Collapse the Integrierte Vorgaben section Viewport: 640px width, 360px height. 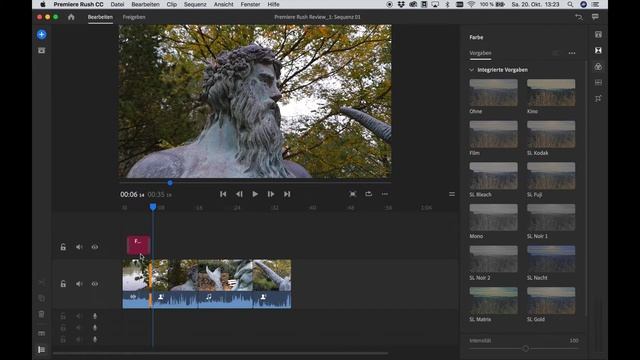click(x=471, y=70)
